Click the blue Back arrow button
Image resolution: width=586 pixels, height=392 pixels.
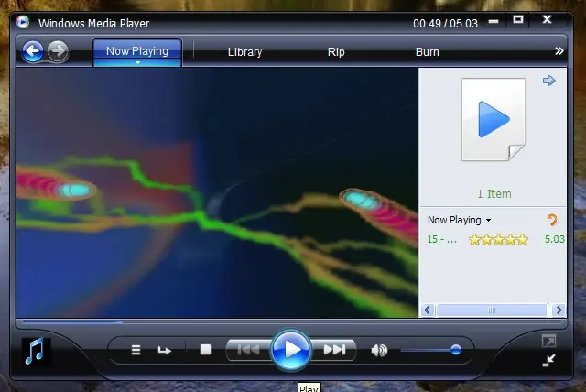click(x=33, y=51)
